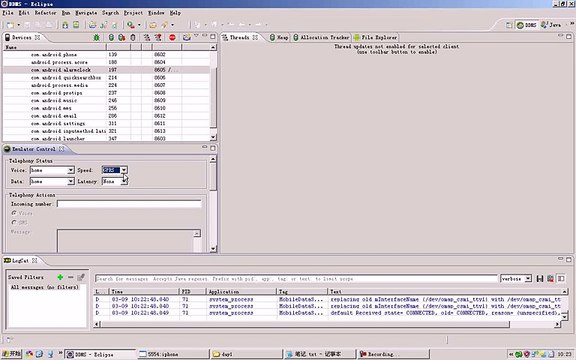Expand the Run external tools dropdown arrow
This screenshot has width=576, height=360.
coord(139,25)
